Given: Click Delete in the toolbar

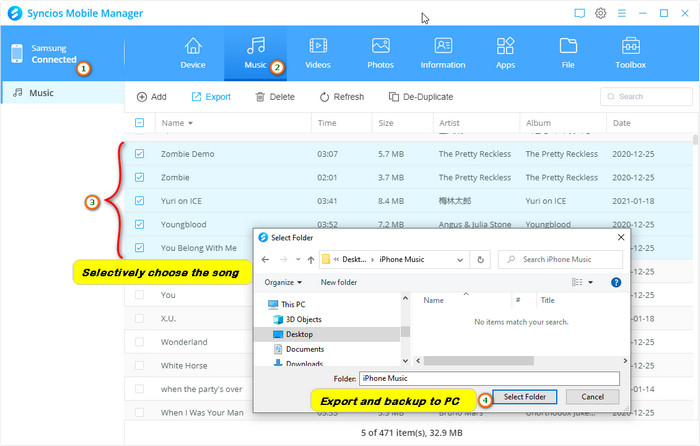Looking at the screenshot, I should 275,97.
